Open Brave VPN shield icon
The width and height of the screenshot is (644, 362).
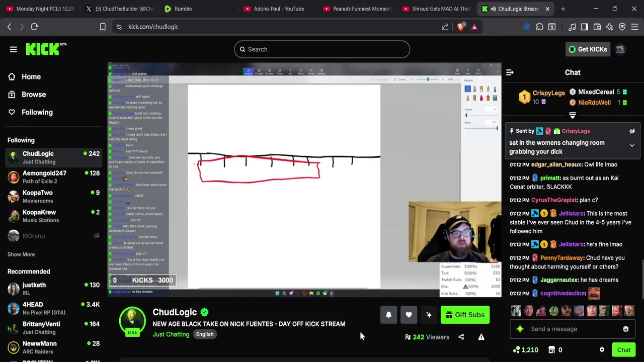pos(622,27)
